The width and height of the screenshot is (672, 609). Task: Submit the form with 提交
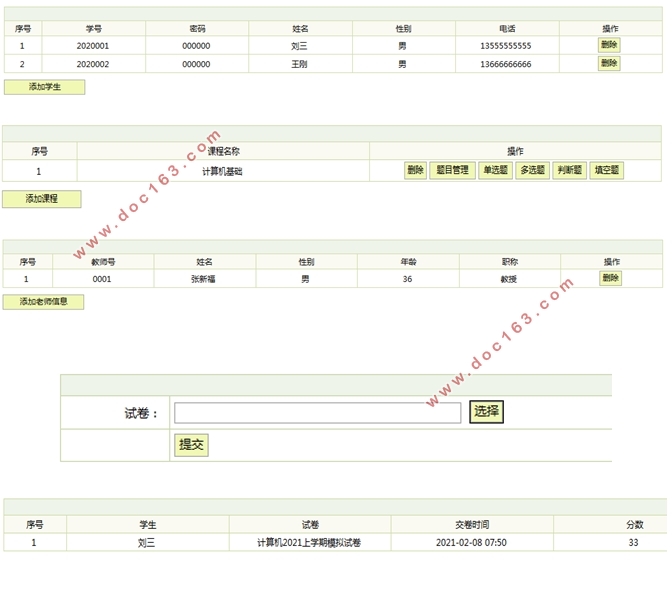[191, 445]
